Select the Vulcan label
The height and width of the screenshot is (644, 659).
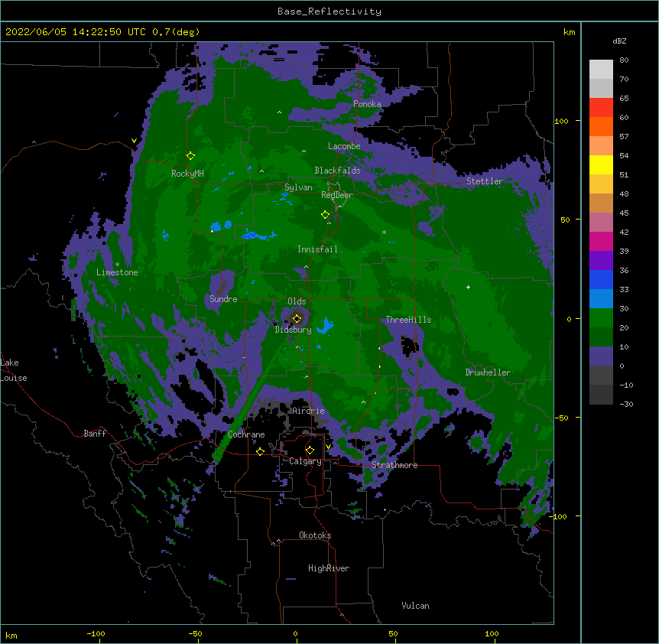click(x=416, y=606)
